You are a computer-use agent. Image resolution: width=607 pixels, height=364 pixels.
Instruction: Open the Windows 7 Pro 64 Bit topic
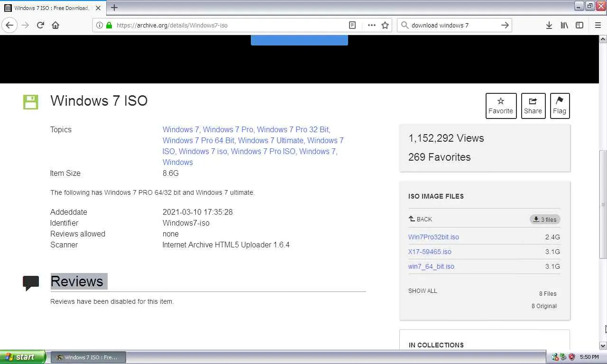click(x=198, y=140)
